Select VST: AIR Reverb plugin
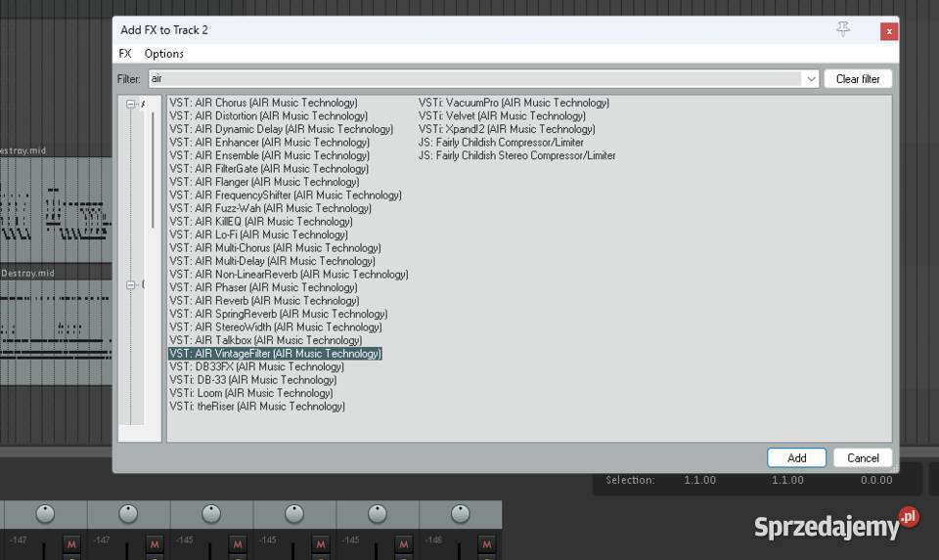The image size is (939, 560). click(264, 300)
